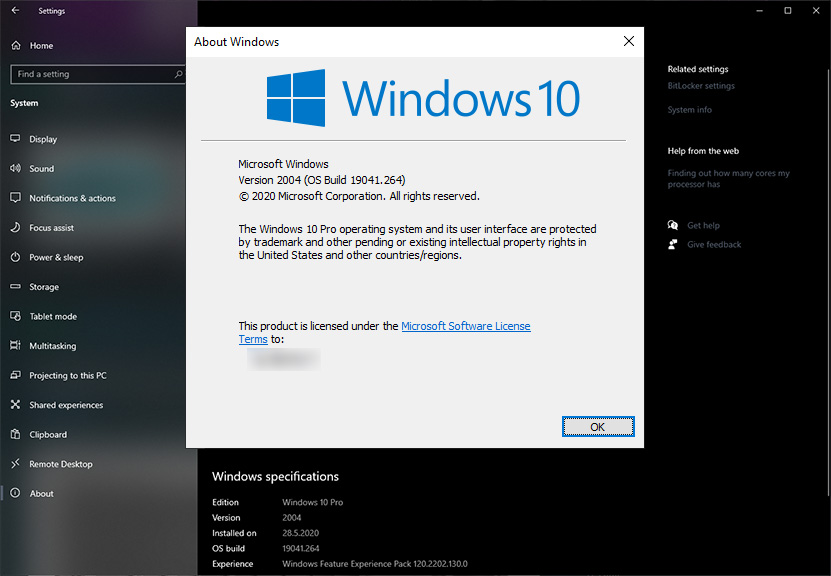Click the Notifications & actions icon

click(15, 198)
